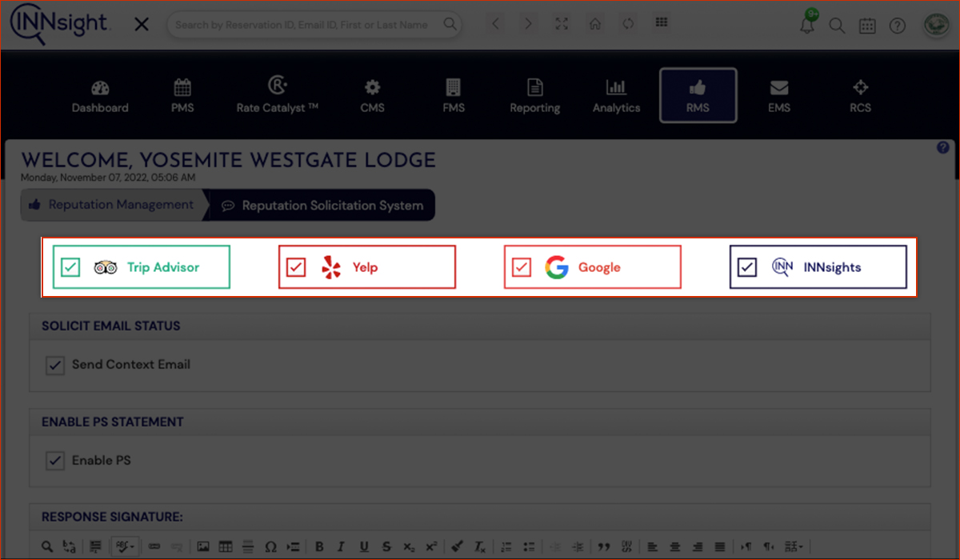
Task: Remove formatting with Tx icon
Action: (480, 547)
